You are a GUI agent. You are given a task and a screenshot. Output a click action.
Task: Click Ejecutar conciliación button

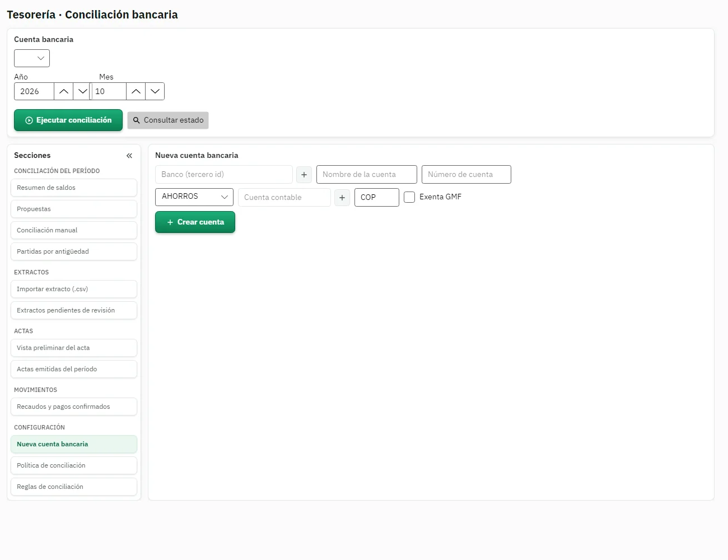pos(68,120)
